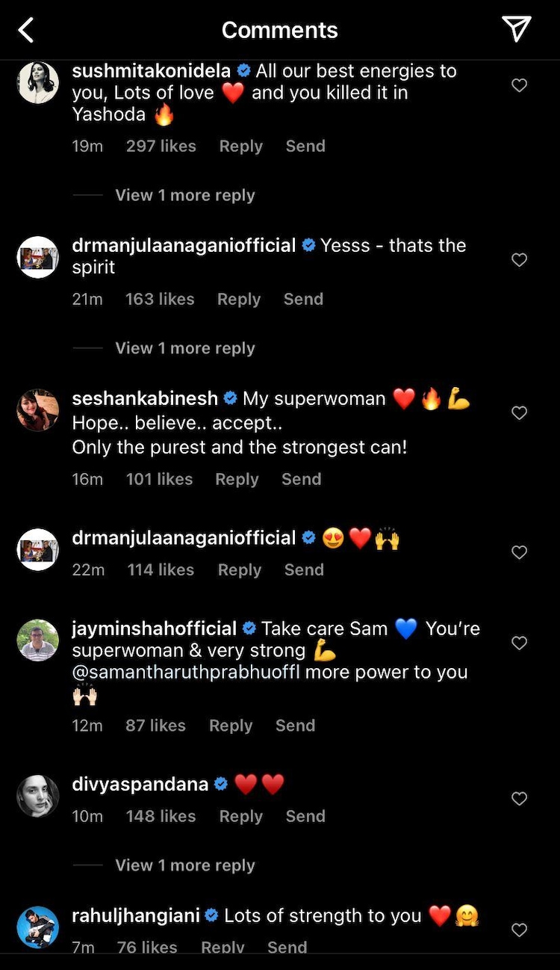Screen dimensions: 560x970
Task: Open the share/DM icon at top right
Action: click(x=517, y=28)
